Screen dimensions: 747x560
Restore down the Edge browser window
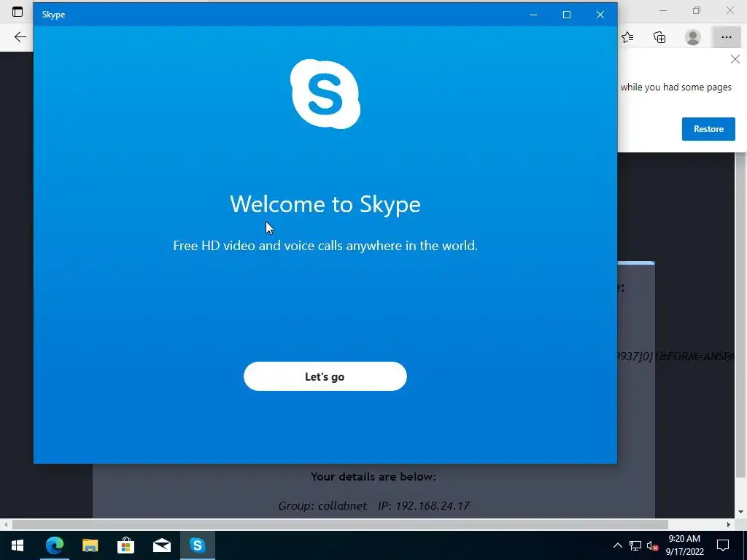[696, 10]
